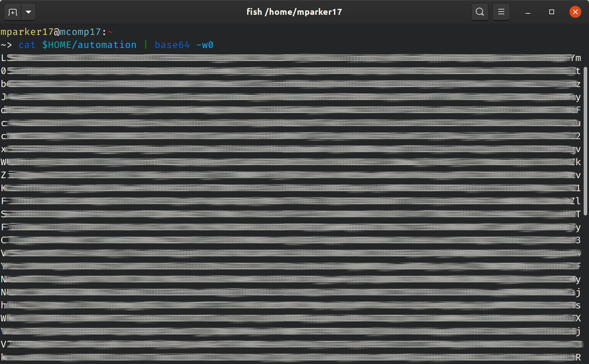This screenshot has width=589, height=364.
Task: Click '$HOME/automation' in the command
Action: pyautogui.click(x=89, y=45)
